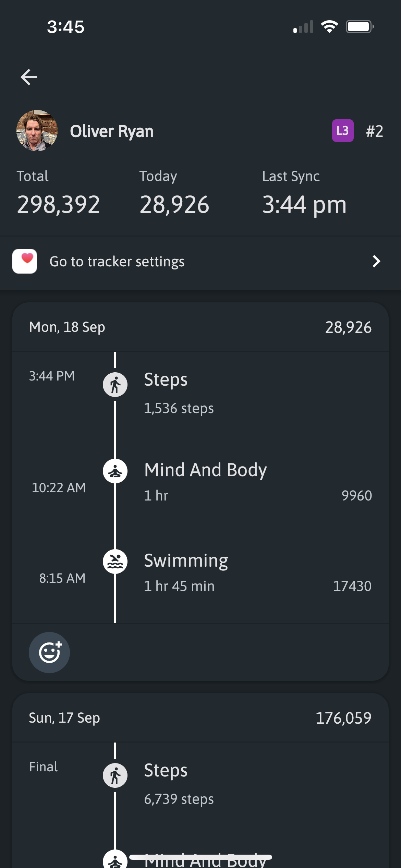Viewport: 401px width, 868px height.
Task: Tap the purple L3 level badge
Action: tap(342, 131)
